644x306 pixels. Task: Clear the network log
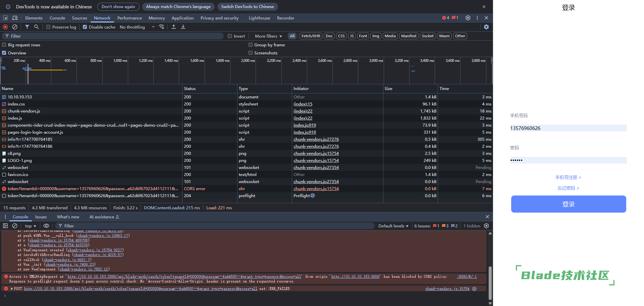15,27
